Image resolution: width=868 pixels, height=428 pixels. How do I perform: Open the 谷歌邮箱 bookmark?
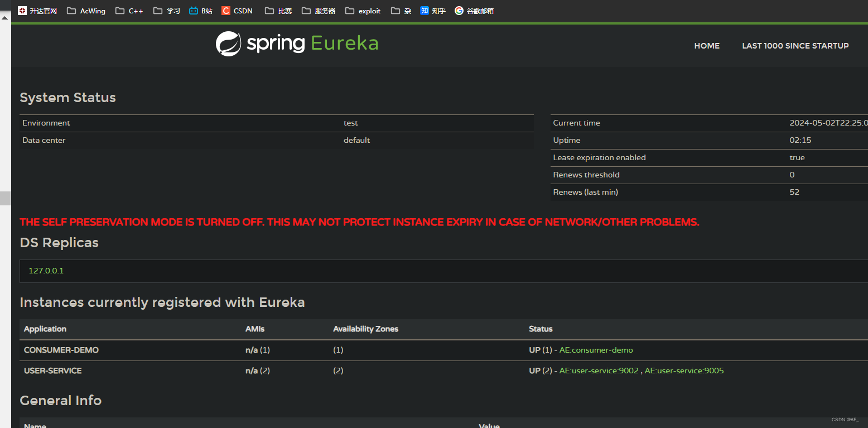(x=474, y=11)
